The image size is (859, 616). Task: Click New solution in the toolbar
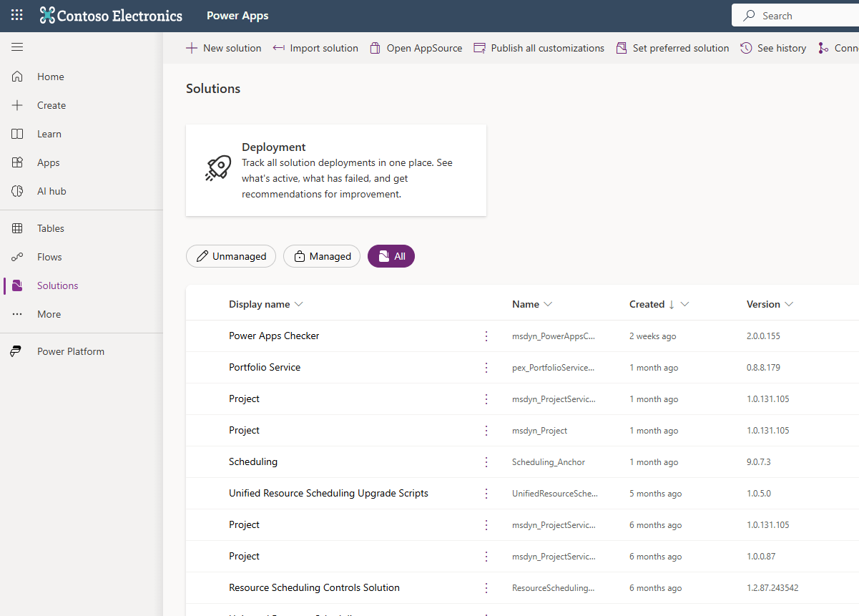pos(223,48)
